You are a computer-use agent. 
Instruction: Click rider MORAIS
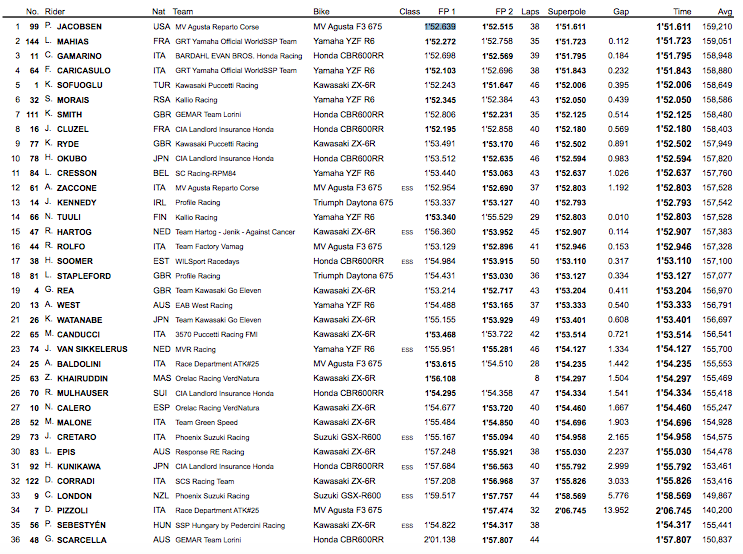point(73,100)
